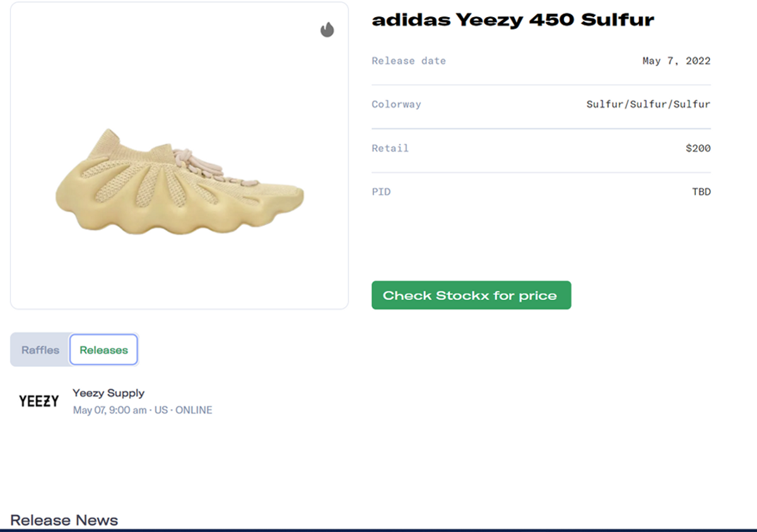Switch to the Raffles tab

pyautogui.click(x=40, y=349)
